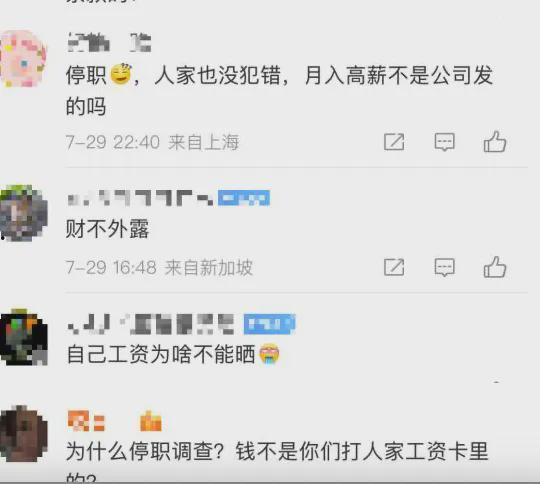540x484 pixels.
Task: Tap orange thumbs-up badge beside last username
Action: pos(150,421)
